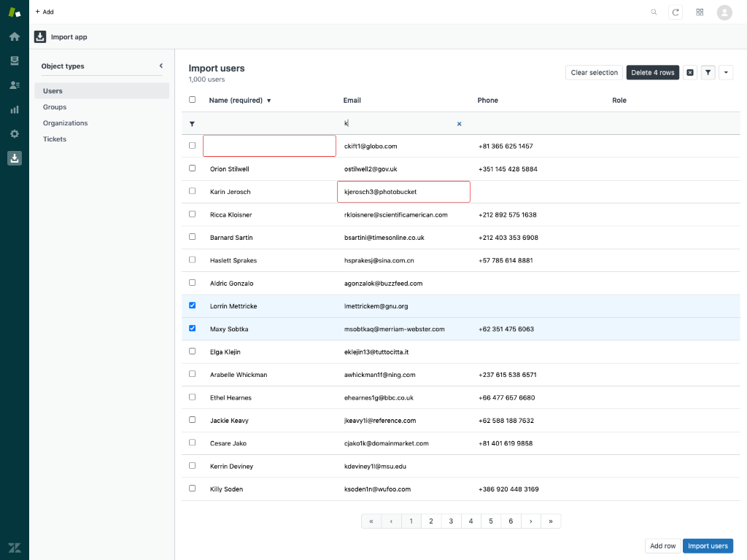Open the Admin settings gear icon

[x=15, y=133]
